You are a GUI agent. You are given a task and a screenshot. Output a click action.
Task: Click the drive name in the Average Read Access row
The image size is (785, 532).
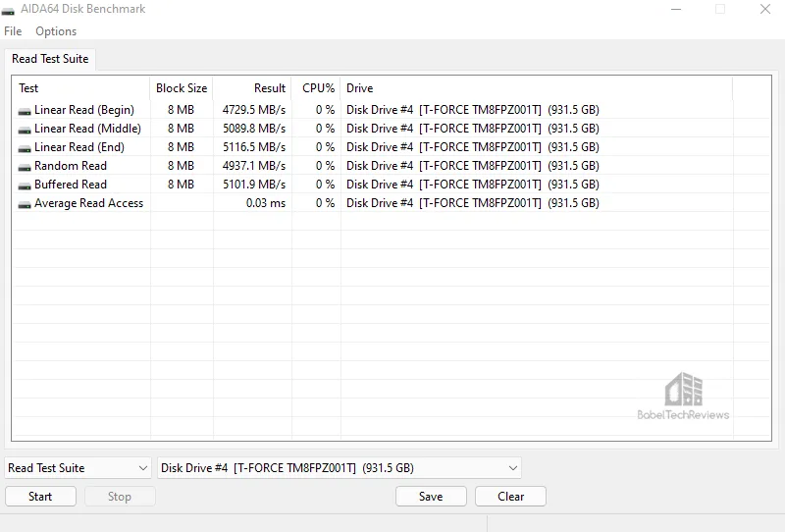pos(473,203)
